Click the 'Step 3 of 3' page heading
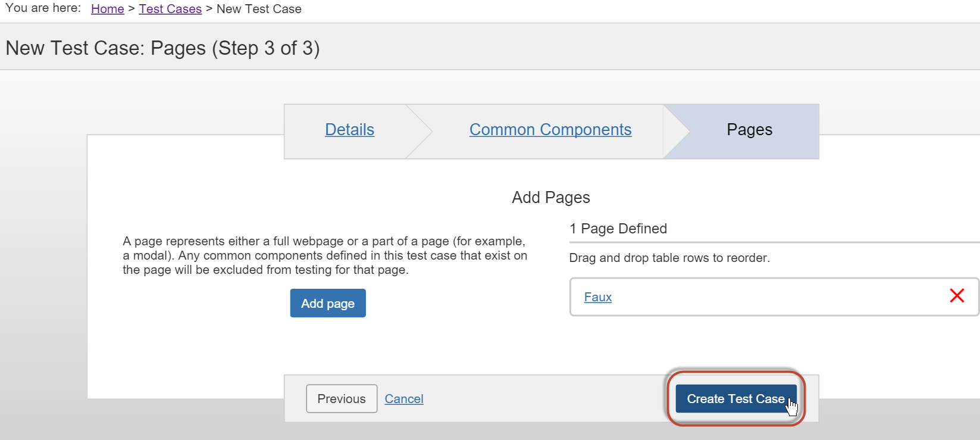Screen dimensions: 980x440 162,48
